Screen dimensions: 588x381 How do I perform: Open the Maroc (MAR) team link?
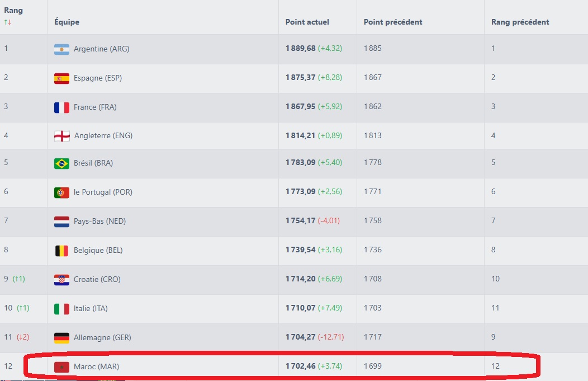(96, 367)
